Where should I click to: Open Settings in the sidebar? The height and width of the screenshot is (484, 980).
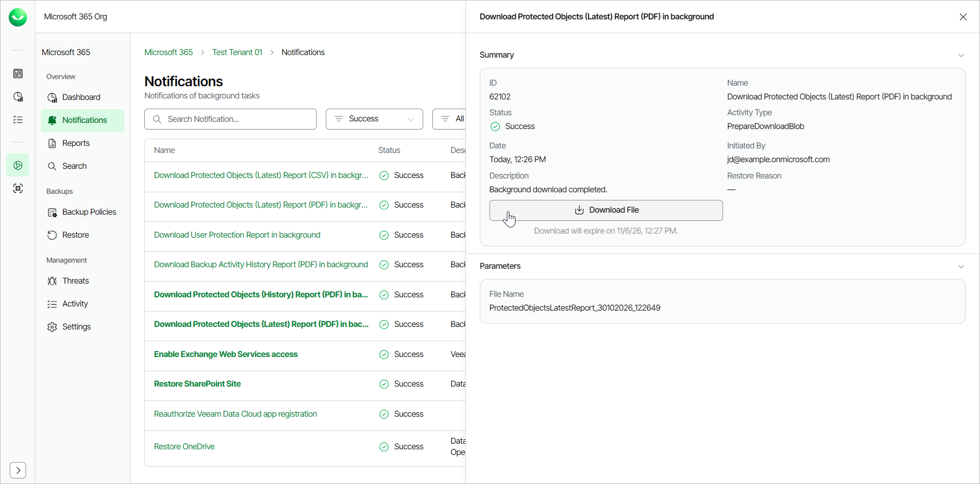pos(82,327)
